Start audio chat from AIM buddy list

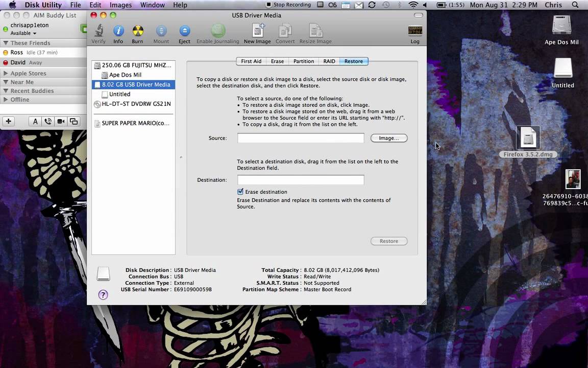[48, 121]
